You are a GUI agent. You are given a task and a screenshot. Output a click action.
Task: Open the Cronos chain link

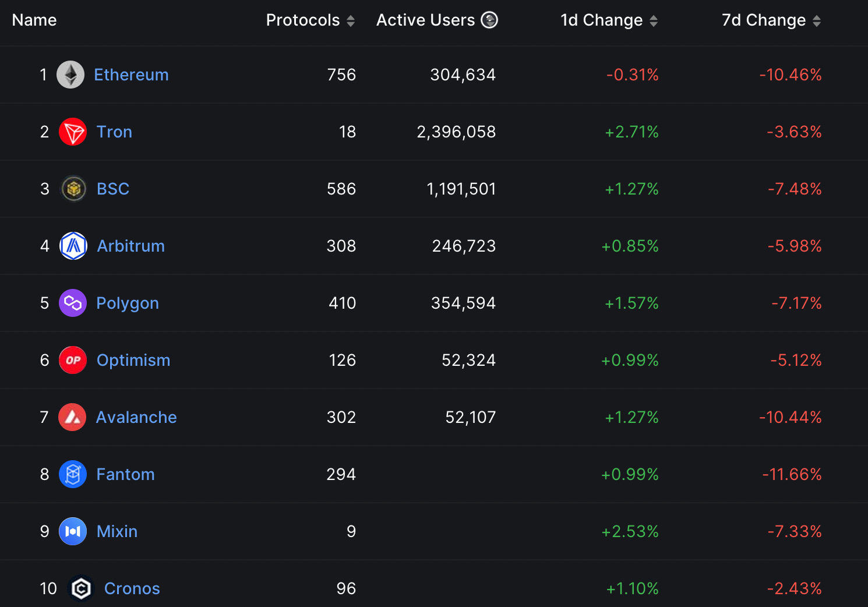coord(132,588)
